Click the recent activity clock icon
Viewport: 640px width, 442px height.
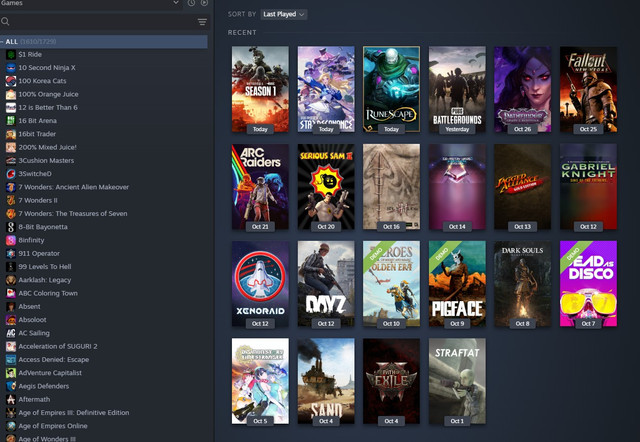(x=191, y=4)
